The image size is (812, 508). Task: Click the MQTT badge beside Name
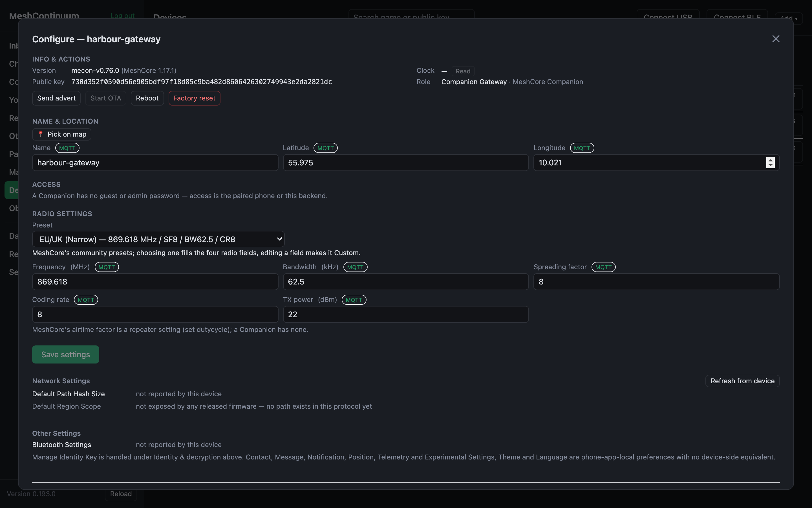[x=67, y=148]
